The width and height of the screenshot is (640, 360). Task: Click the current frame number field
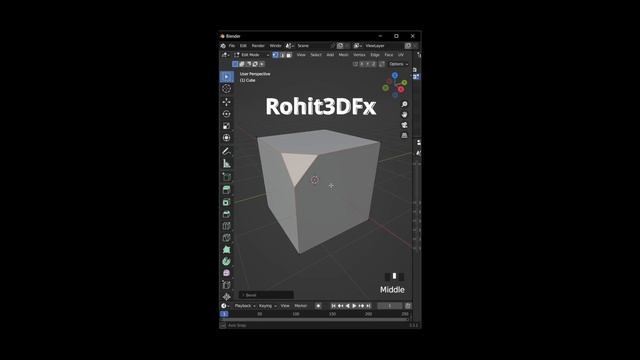tap(390, 306)
